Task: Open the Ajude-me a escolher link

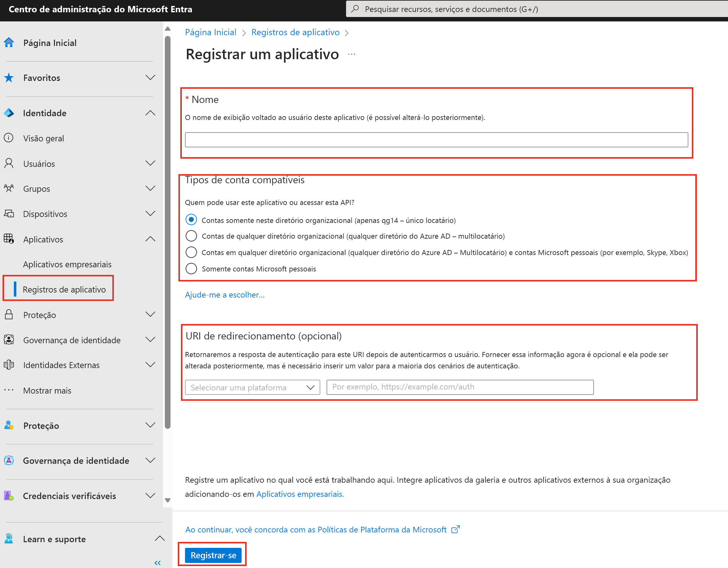Action: tap(225, 294)
